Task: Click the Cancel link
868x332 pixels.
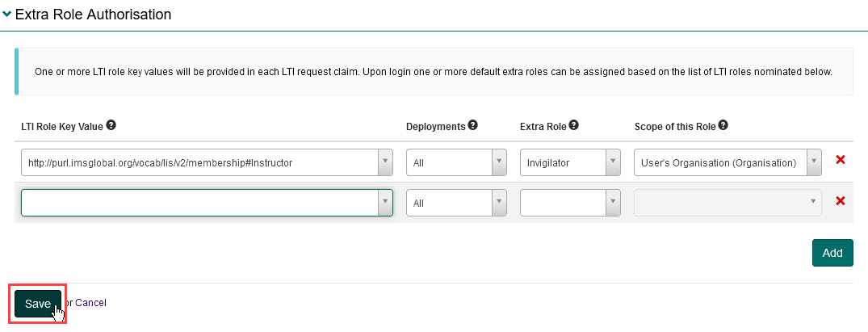Action: click(90, 303)
